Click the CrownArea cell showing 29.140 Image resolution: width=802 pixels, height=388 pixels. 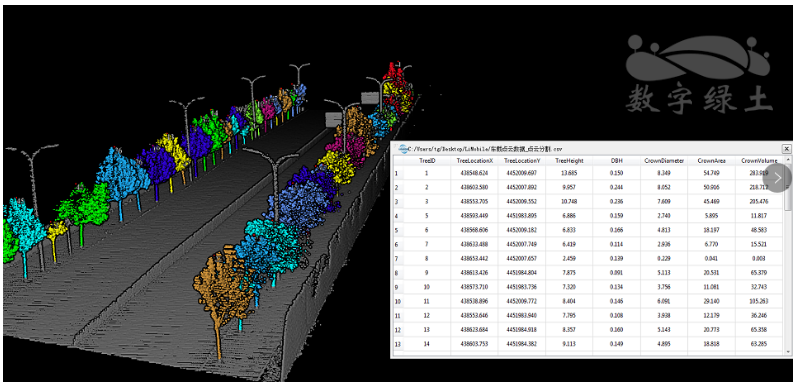pyautogui.click(x=711, y=301)
